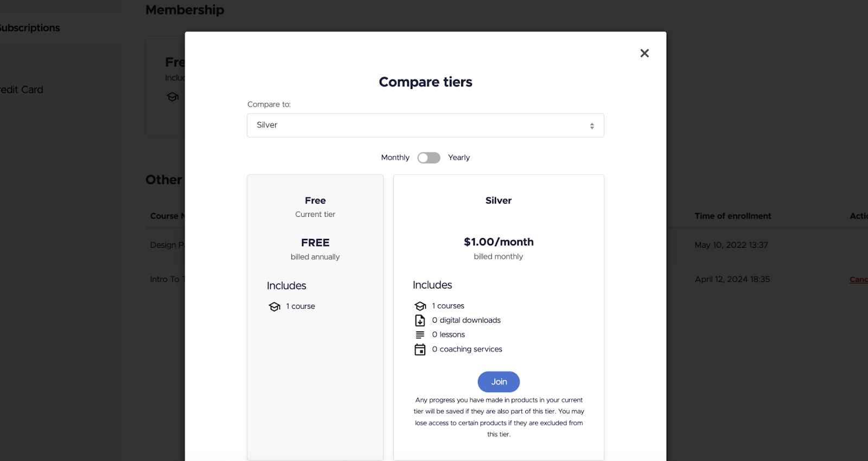This screenshot has height=461, width=868.
Task: Click the Join button for Silver
Action: (499, 382)
